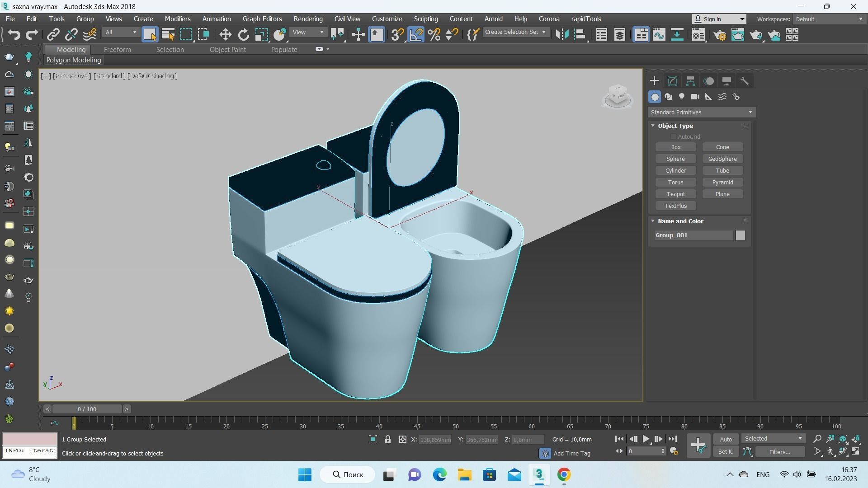Open Curve Editor toolbar icon
Screen dimensions: 868x488
[x=659, y=35]
